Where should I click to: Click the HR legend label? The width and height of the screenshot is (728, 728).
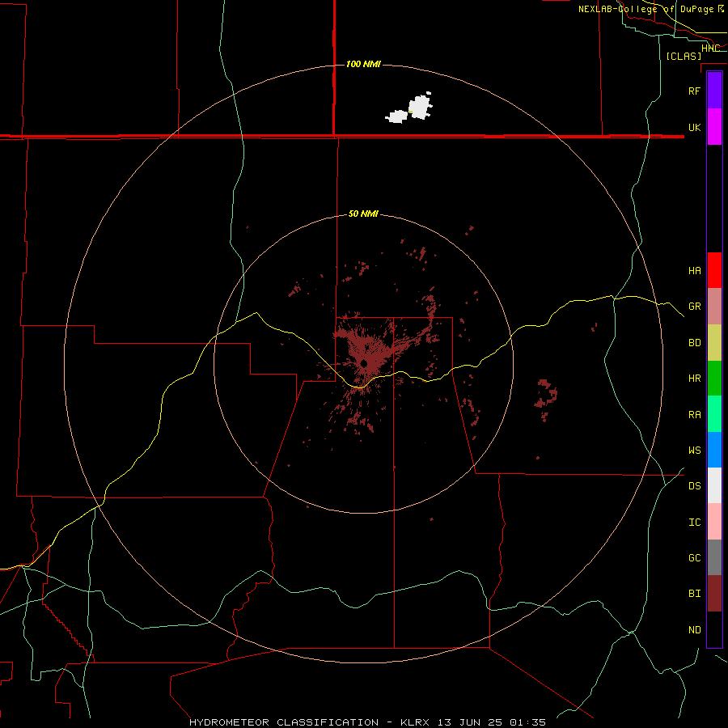[x=694, y=379]
